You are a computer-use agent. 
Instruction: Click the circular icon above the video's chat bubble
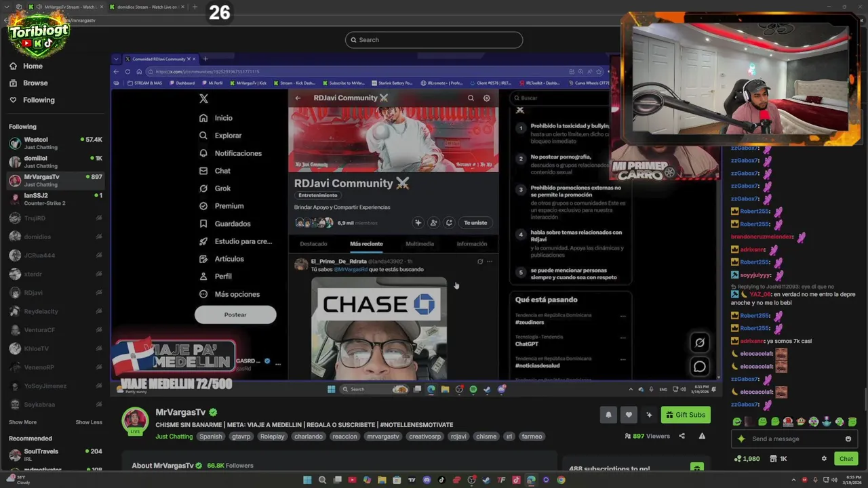coord(700,342)
